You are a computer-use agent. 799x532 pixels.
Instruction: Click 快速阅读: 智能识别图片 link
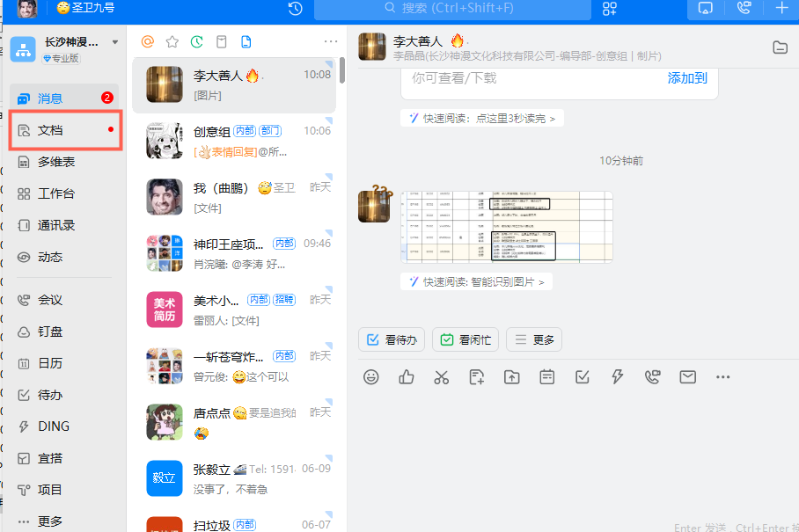[x=476, y=282]
